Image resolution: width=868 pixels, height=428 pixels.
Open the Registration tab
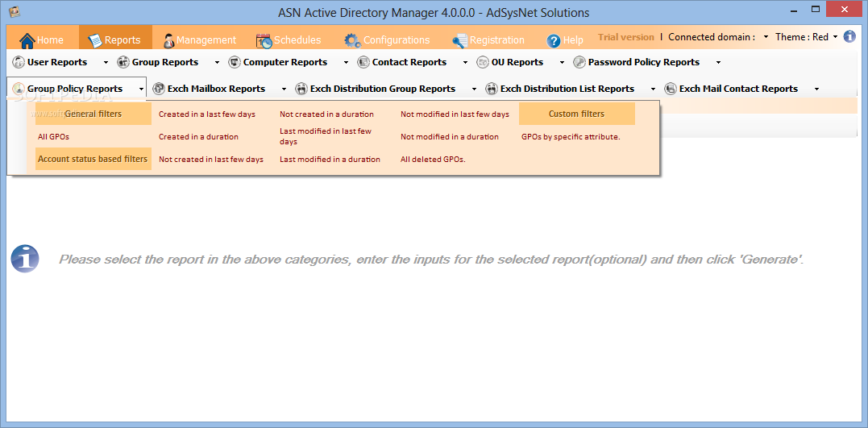tap(488, 39)
